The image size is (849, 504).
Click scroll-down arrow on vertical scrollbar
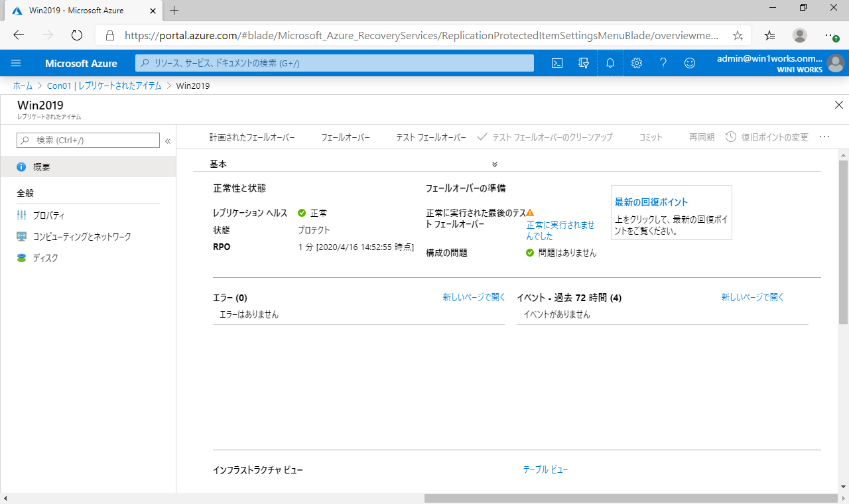pos(843,487)
